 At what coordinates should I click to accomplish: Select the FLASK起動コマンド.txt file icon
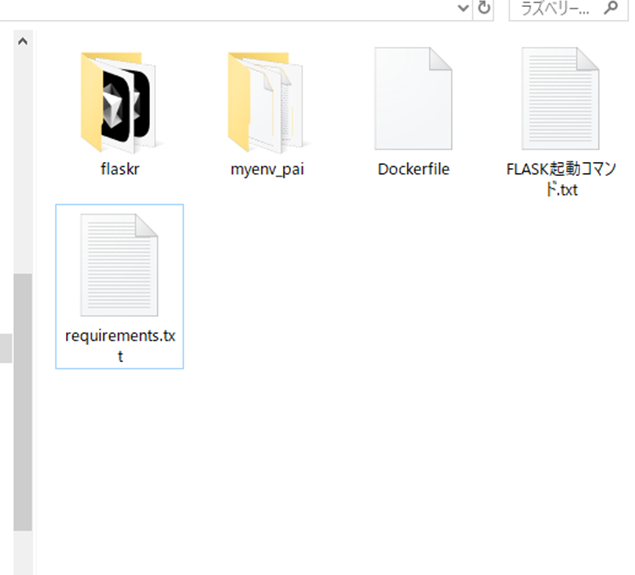click(560, 98)
